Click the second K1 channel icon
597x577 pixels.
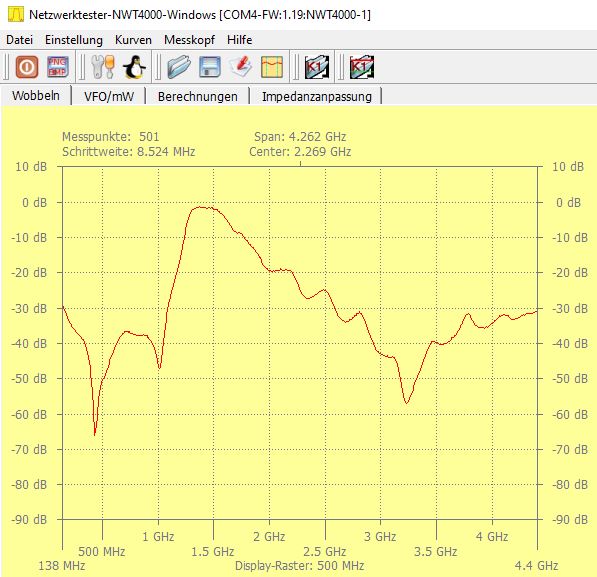pos(362,67)
